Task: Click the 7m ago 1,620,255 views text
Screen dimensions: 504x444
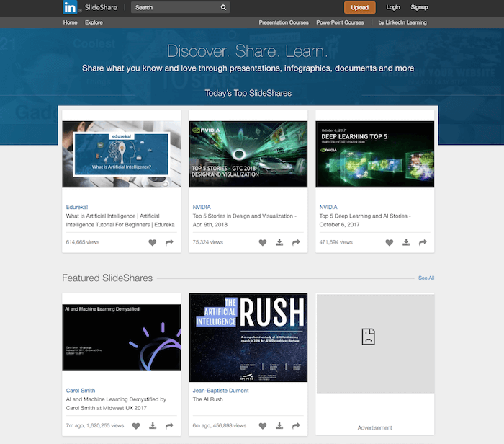Action: pyautogui.click(x=95, y=425)
